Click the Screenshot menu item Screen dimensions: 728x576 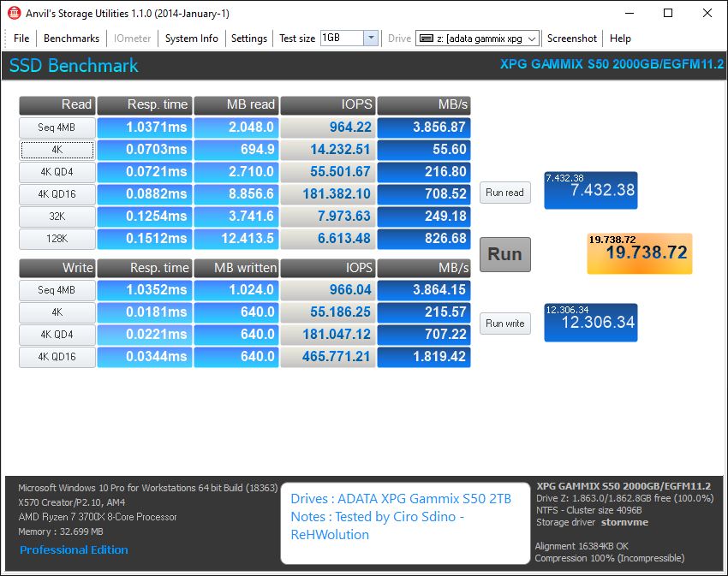tap(572, 39)
